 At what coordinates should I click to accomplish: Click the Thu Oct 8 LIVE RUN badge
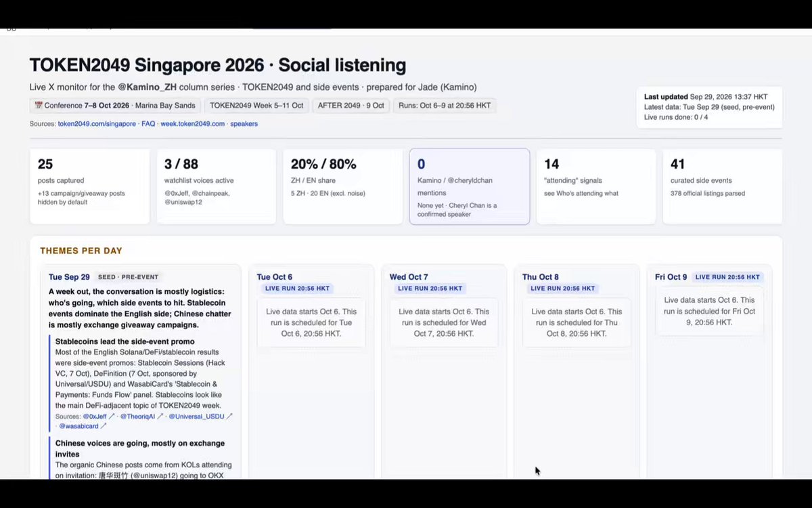(562, 289)
